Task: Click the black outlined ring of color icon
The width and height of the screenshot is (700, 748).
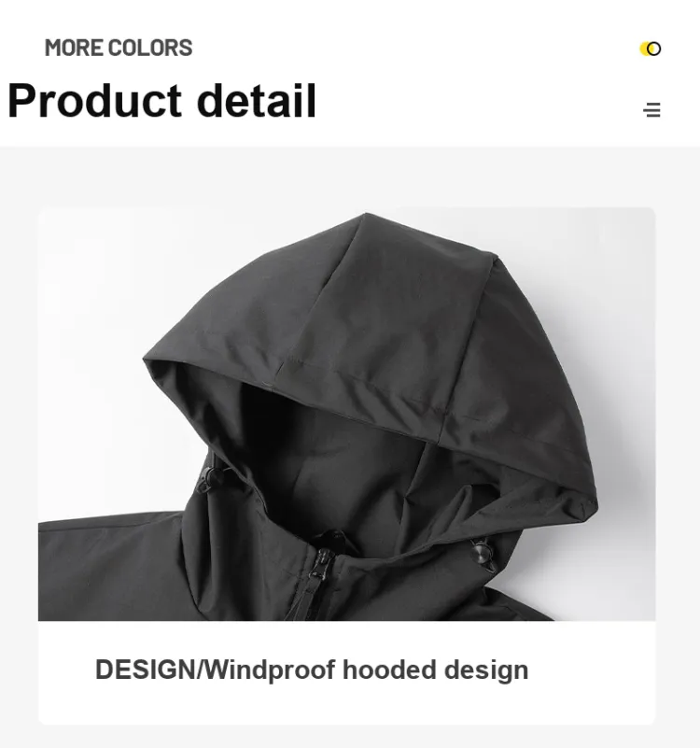Action: 654,49
